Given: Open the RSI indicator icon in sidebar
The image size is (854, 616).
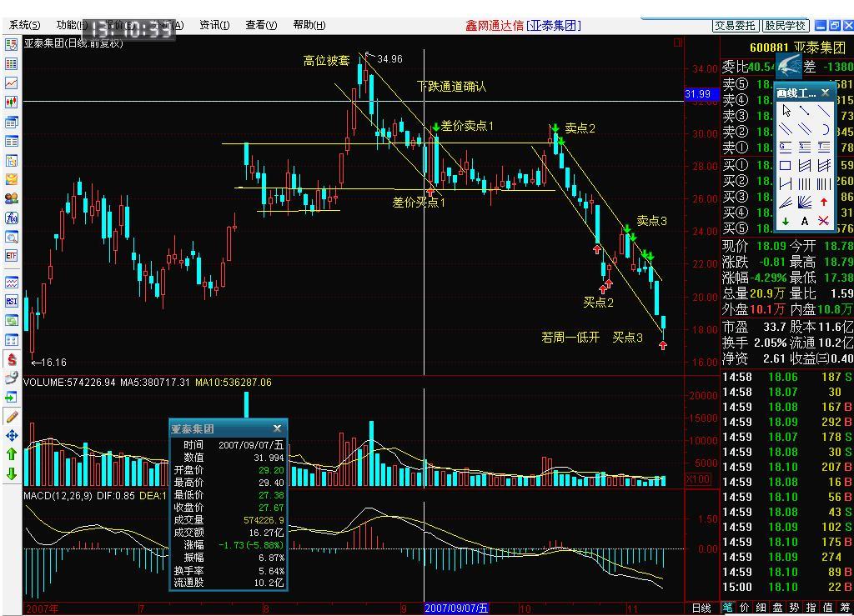Looking at the screenshot, I should pyautogui.click(x=12, y=301).
